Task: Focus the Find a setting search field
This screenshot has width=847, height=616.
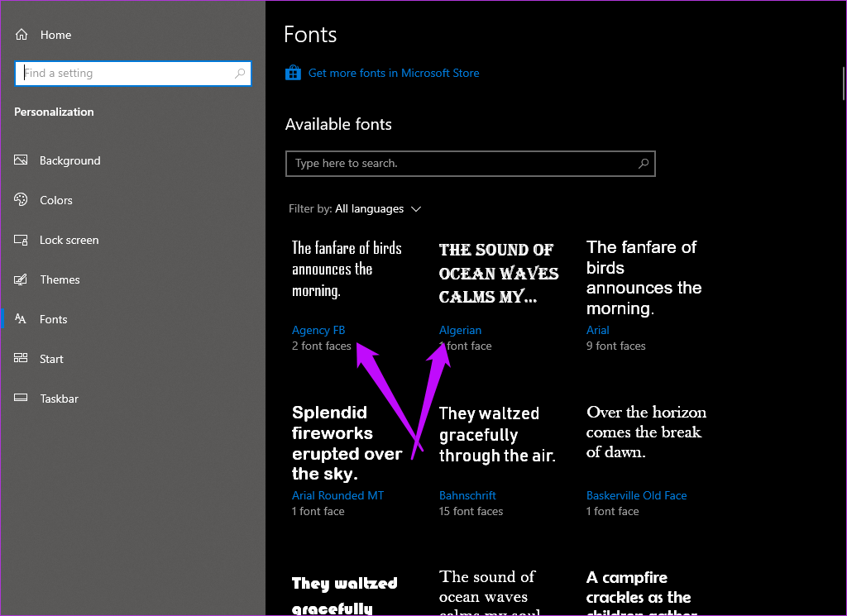Action: [x=124, y=74]
